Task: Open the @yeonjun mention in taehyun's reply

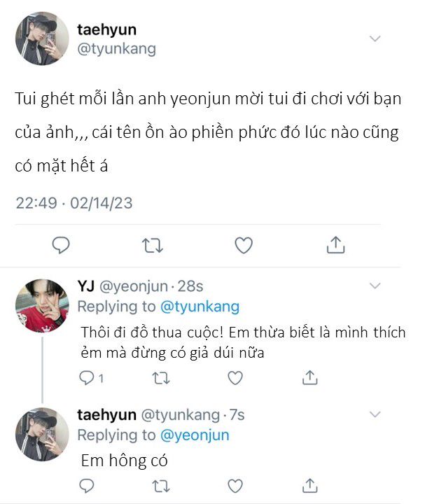Action: pos(195,435)
